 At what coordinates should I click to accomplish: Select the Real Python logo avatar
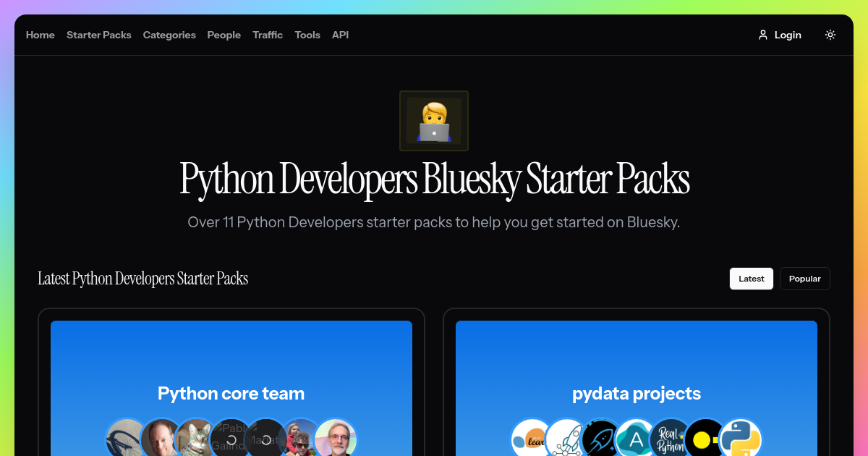click(671, 438)
